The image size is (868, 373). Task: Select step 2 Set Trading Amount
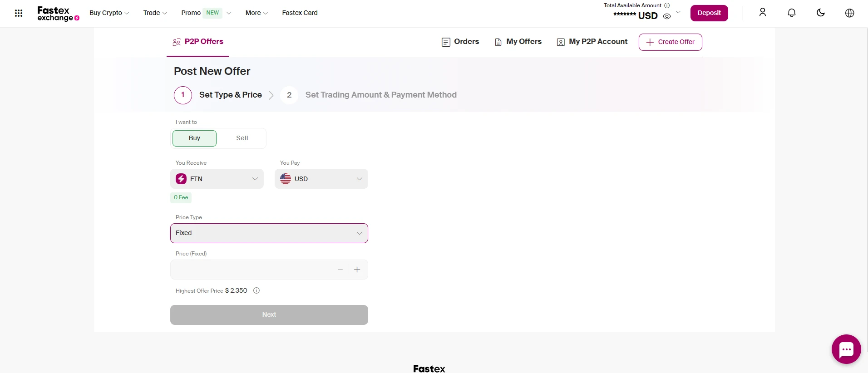(x=369, y=95)
